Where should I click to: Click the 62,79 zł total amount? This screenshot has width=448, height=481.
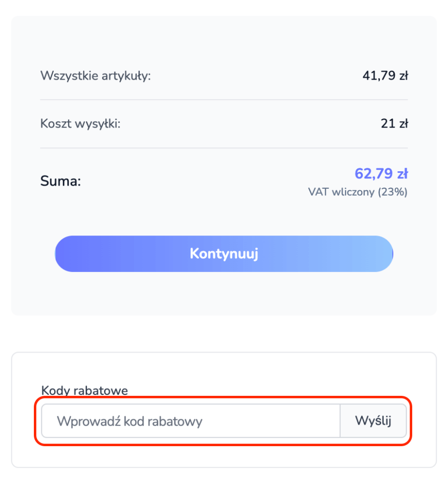tap(381, 174)
